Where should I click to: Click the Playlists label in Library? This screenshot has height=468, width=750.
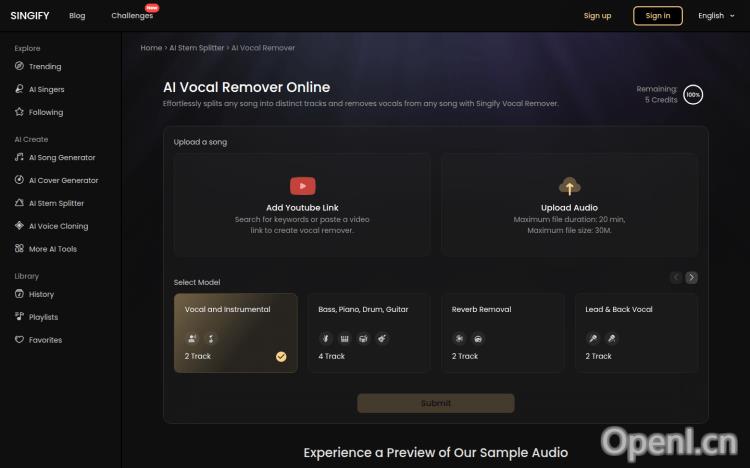[43, 317]
